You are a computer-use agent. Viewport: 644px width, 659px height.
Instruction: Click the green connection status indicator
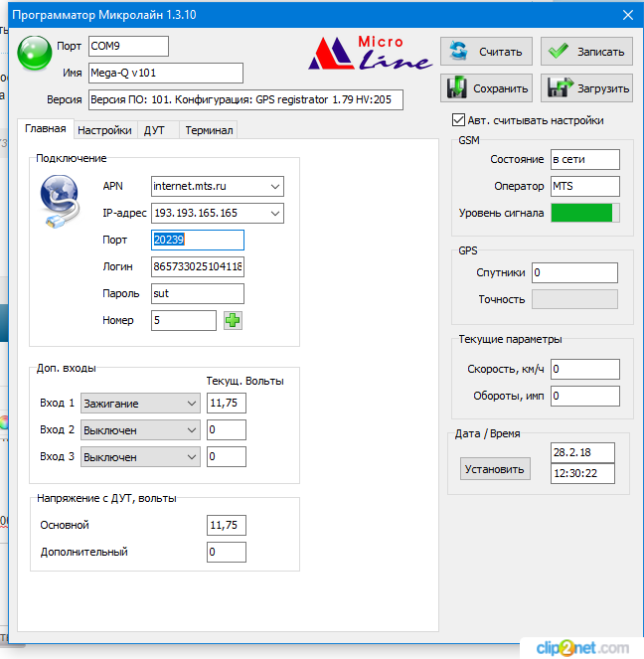34,52
